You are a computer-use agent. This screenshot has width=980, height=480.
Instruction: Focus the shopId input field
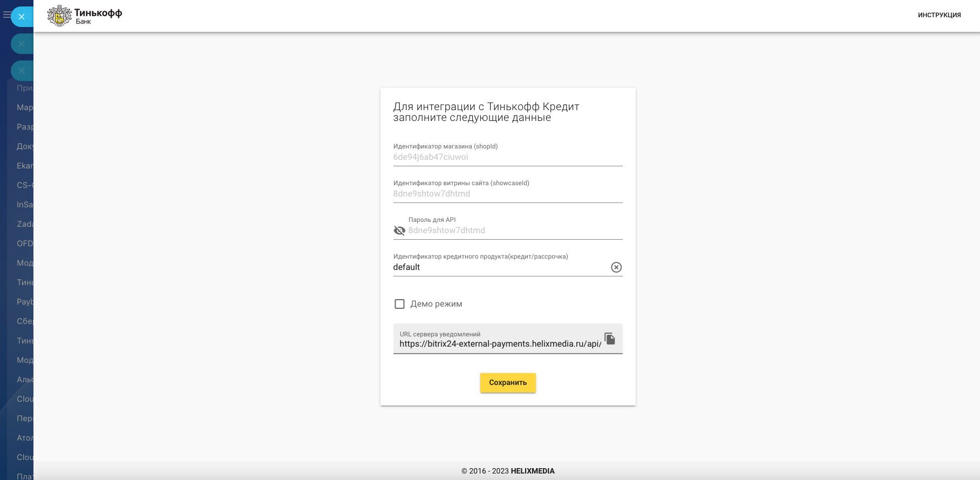click(508, 157)
